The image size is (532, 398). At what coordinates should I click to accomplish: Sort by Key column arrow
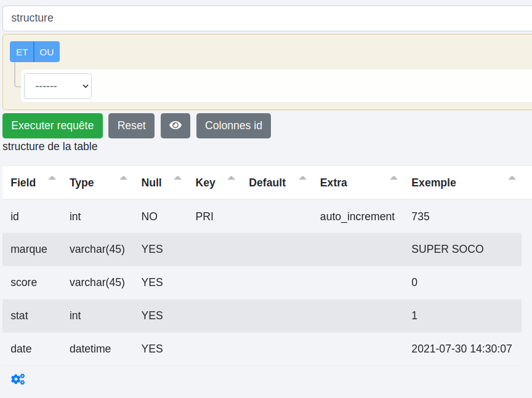[232, 178]
